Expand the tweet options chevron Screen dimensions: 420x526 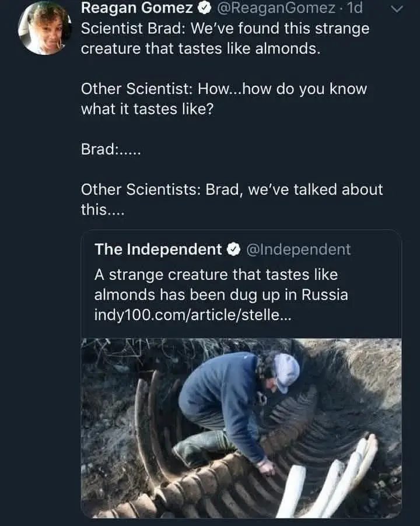coord(395,9)
